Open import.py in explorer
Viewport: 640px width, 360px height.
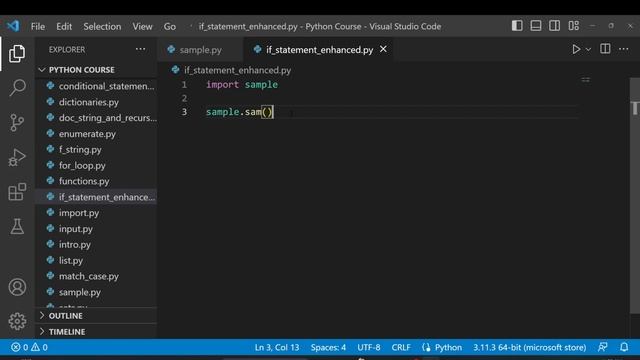pyautogui.click(x=96, y=213)
